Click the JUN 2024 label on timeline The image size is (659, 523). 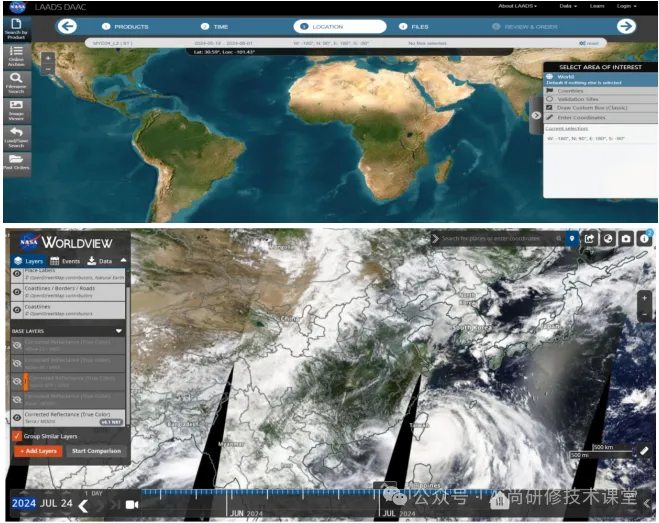coord(246,513)
